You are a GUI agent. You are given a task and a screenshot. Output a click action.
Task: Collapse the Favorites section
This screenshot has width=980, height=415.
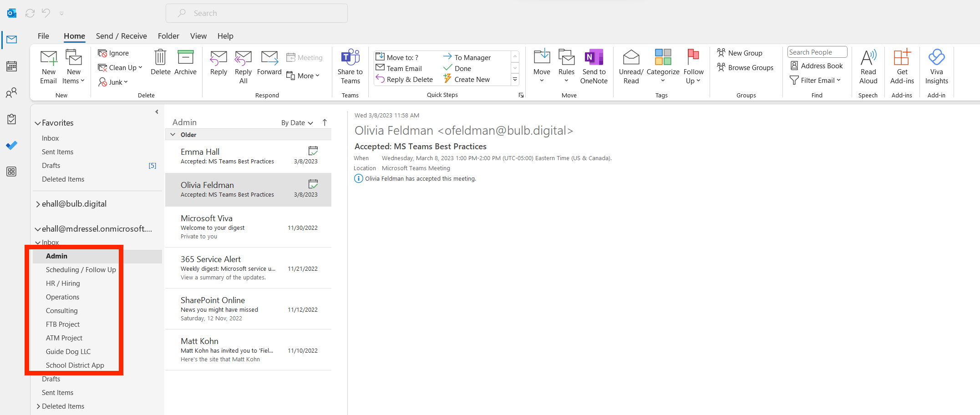37,122
